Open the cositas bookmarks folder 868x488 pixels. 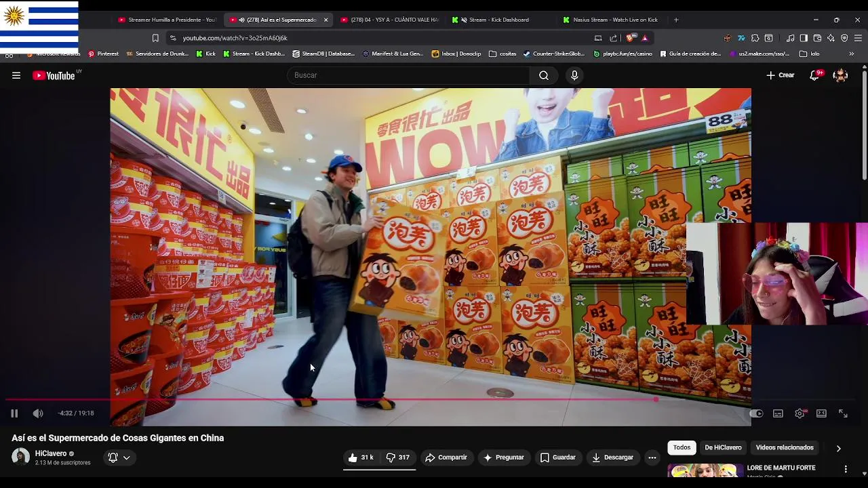click(502, 54)
